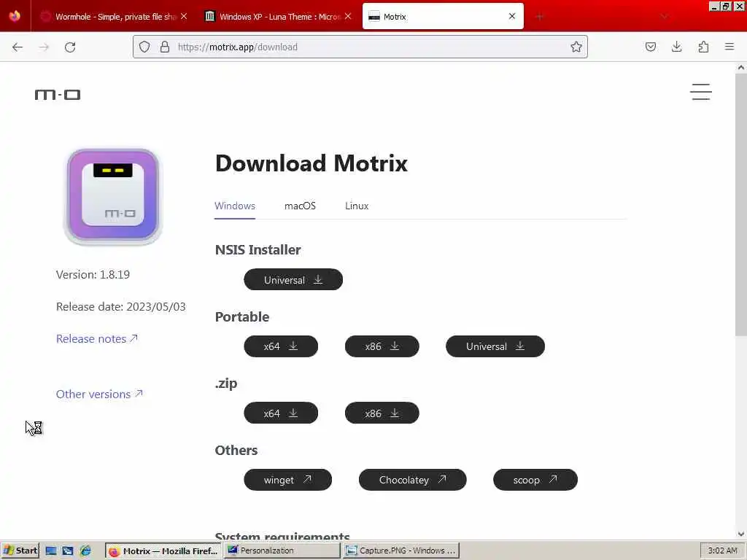
Task: Launch Internet Explorer from quick launch
Action: 85,551
